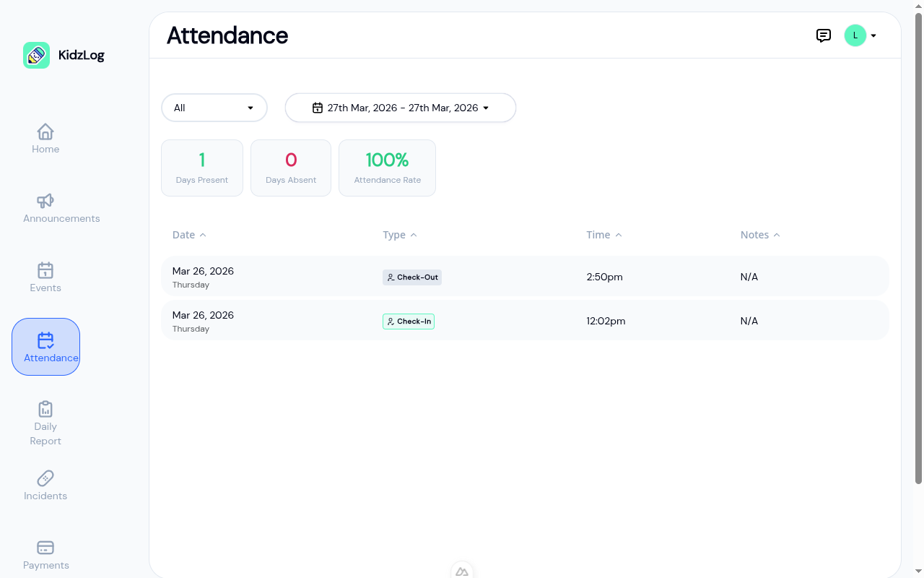Open the Home sidebar icon
The width and height of the screenshot is (924, 578).
[45, 131]
